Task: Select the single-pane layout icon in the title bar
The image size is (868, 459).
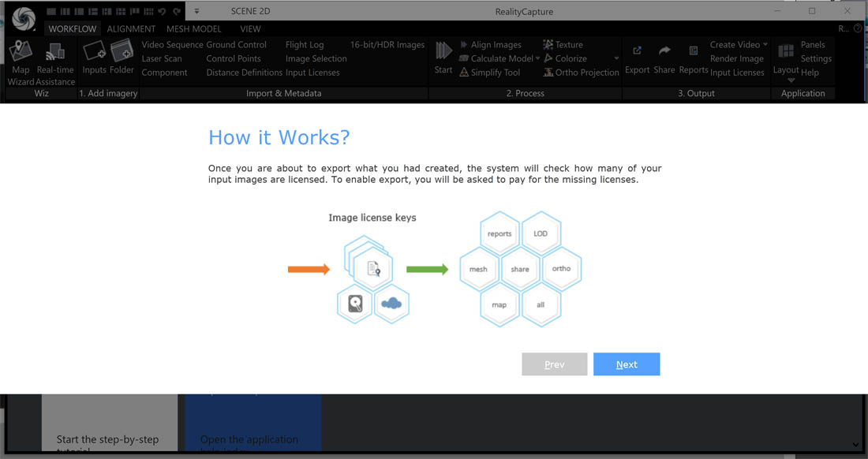Action: point(51,12)
